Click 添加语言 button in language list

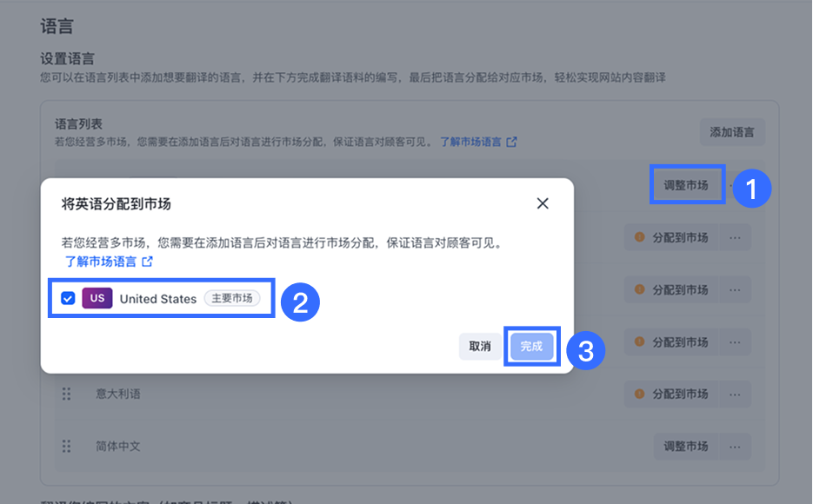[731, 132]
